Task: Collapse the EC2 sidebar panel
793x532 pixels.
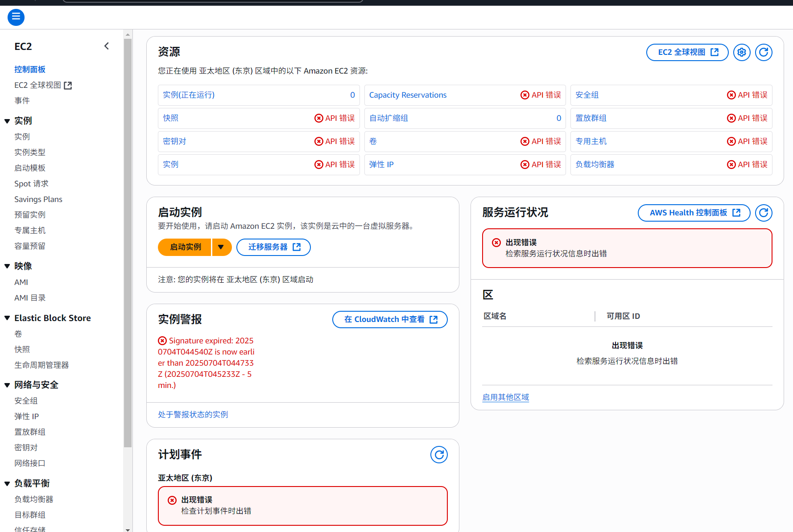Action: [107, 46]
